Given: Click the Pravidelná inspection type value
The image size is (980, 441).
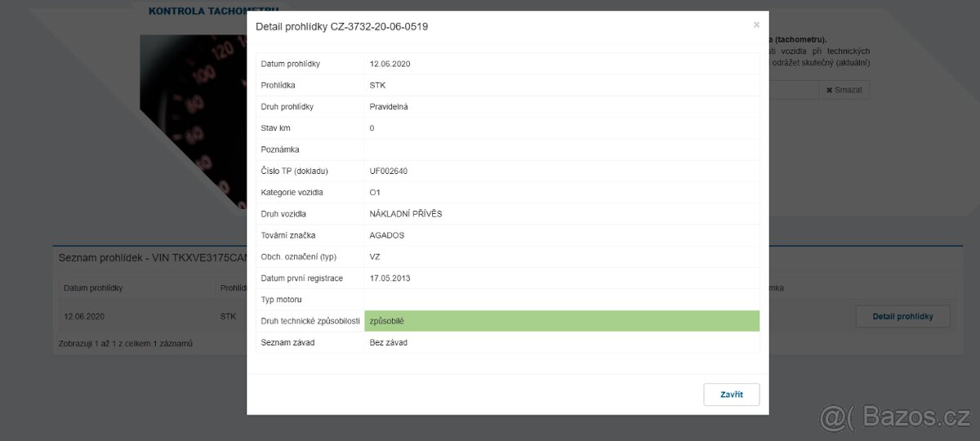Looking at the screenshot, I should point(389,107).
